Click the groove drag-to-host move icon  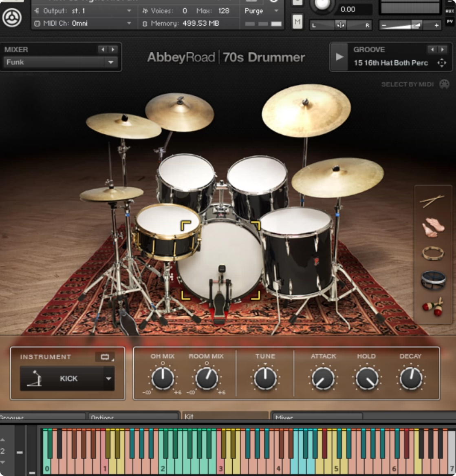pos(441,63)
